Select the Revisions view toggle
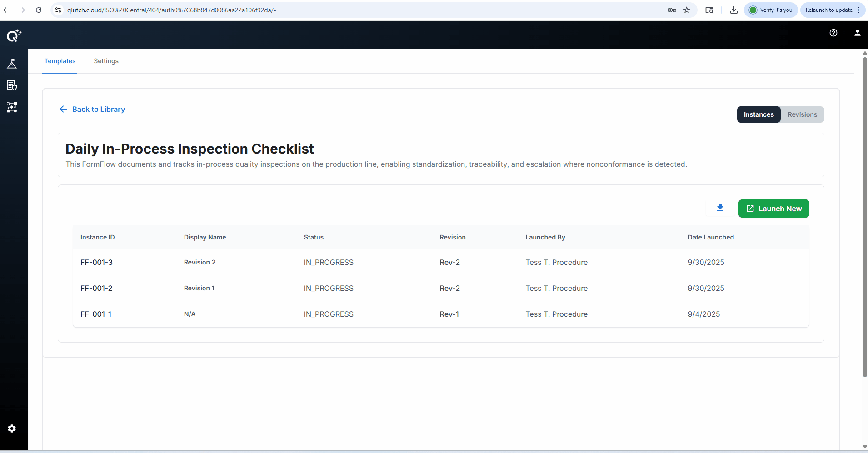Screen dimensions: 868x453 pyautogui.click(x=802, y=114)
